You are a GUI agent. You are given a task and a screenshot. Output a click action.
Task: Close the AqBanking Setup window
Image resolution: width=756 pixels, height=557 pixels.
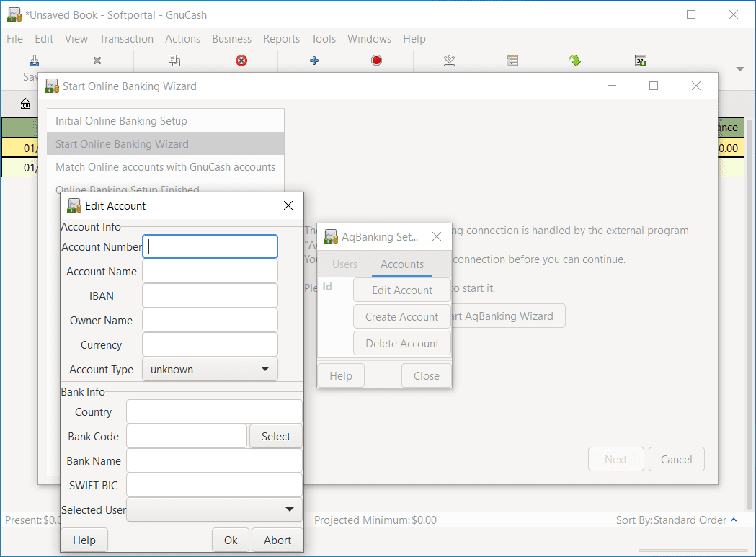click(x=437, y=236)
